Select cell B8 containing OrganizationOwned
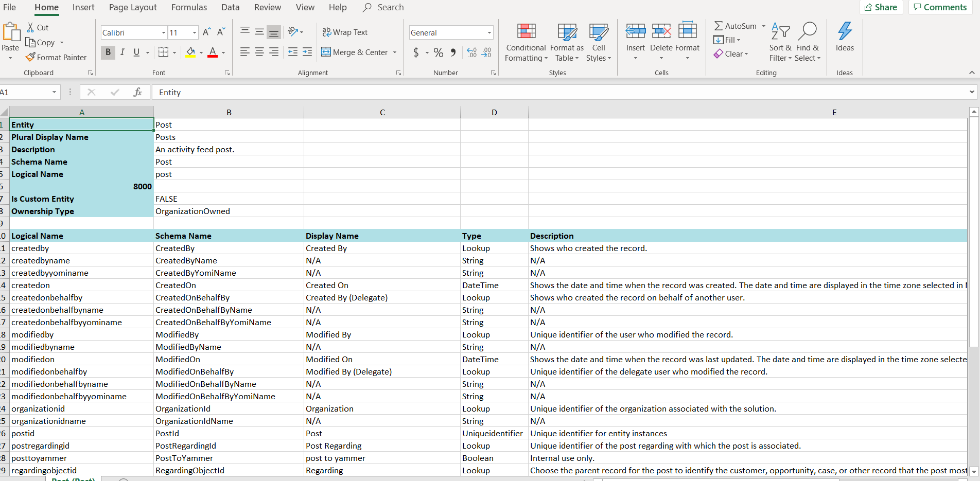This screenshot has height=481, width=980. pyautogui.click(x=229, y=211)
